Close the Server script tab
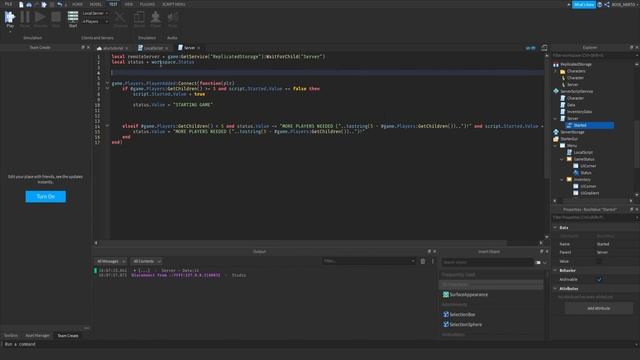 point(199,48)
